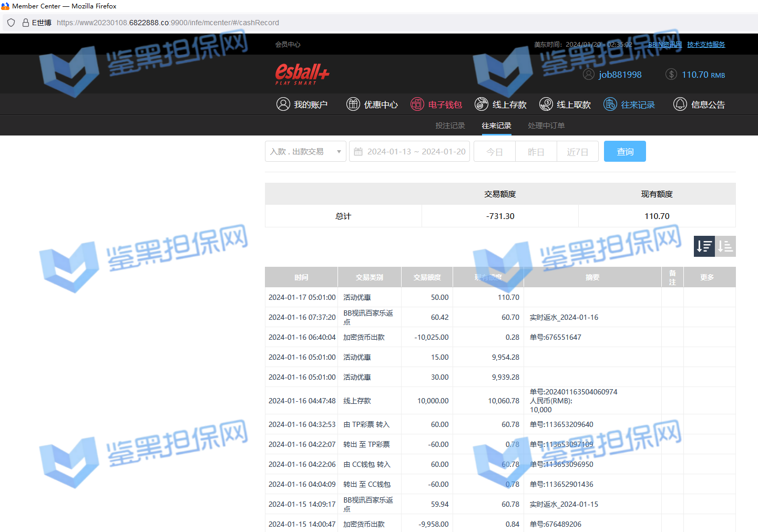
Task: Click the 我的账户 person icon
Action: coord(283,105)
